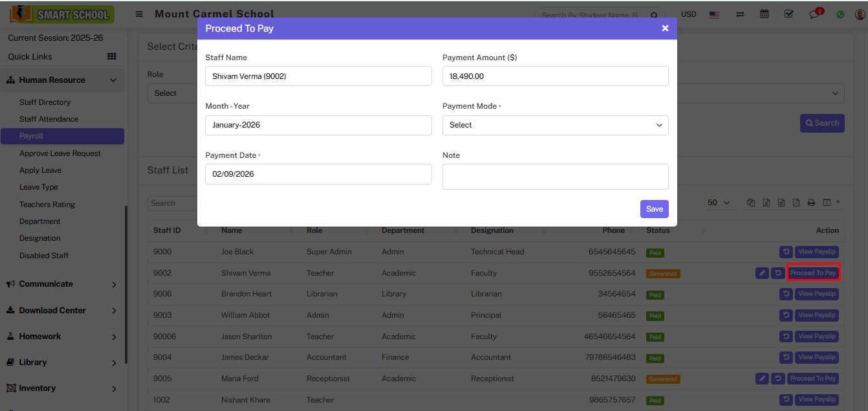
Task: Click Proceed To Pay for Maria Ford
Action: click(813, 379)
